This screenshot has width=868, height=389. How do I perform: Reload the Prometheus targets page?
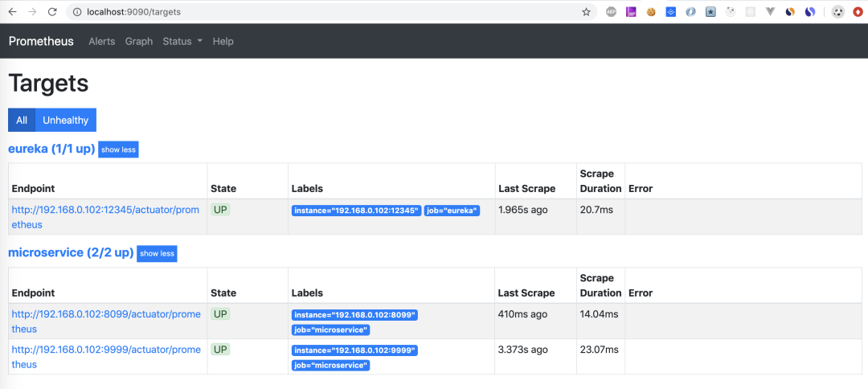click(x=52, y=12)
